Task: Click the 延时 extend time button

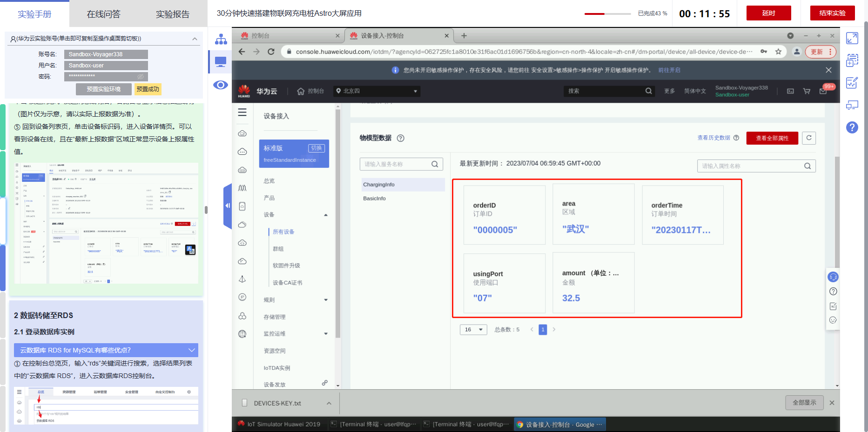Action: 768,13
